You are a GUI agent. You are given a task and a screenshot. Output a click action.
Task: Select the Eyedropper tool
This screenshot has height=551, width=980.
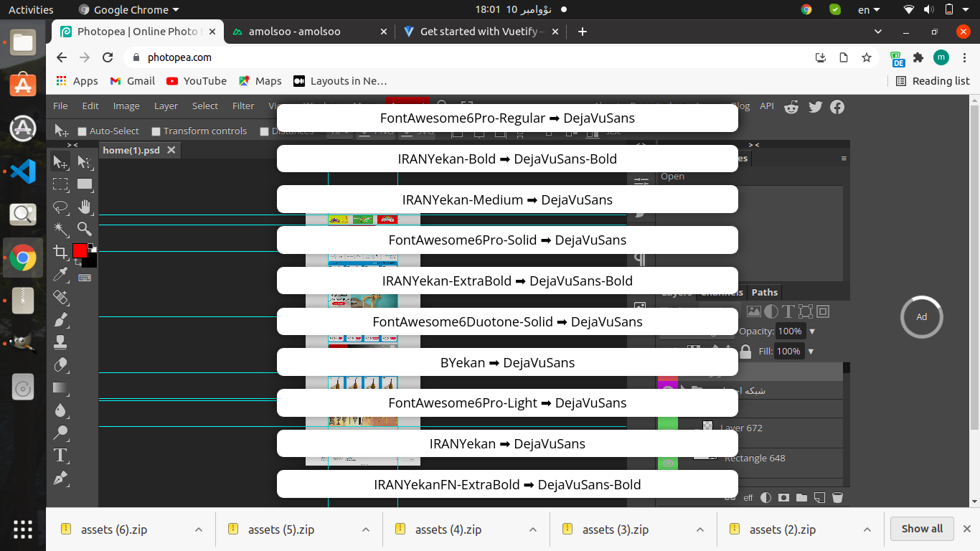[x=61, y=275]
